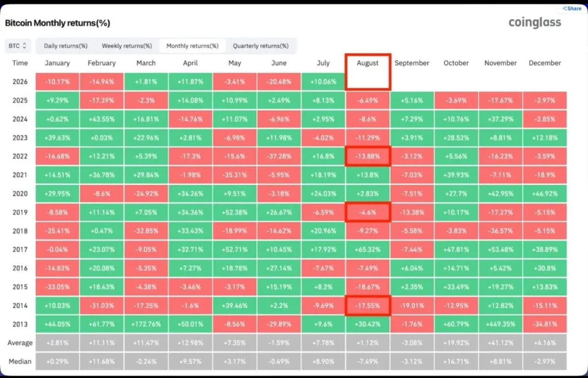Click the January column header
588x378 pixels.
point(57,63)
